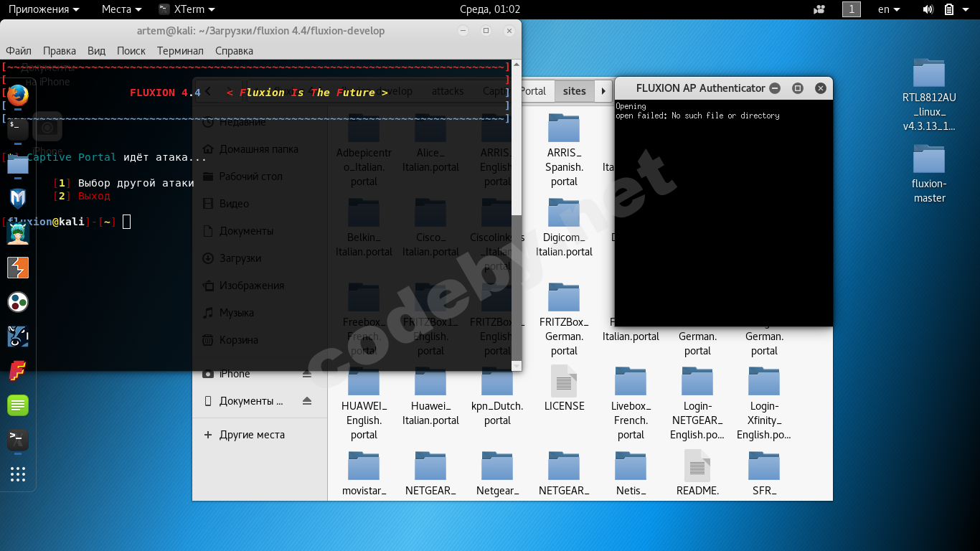The image size is (980, 551).
Task: Eject the Документы device in sidebar
Action: (307, 401)
